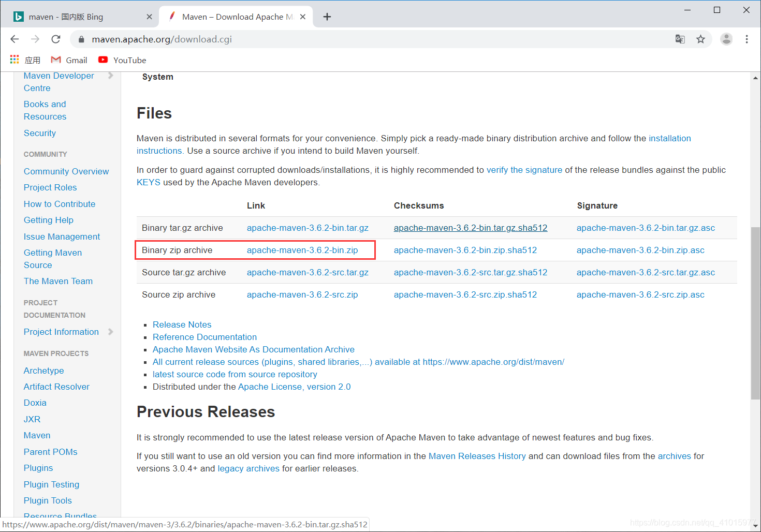Open Parent POMs sidebar link
The image size is (761, 532).
coord(50,452)
